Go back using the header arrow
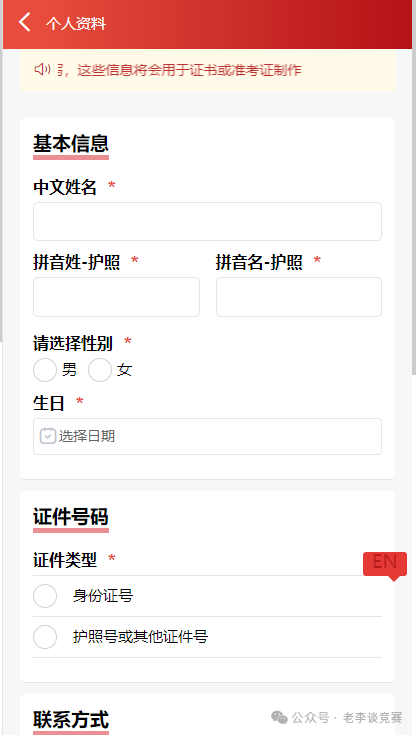 (x=25, y=22)
